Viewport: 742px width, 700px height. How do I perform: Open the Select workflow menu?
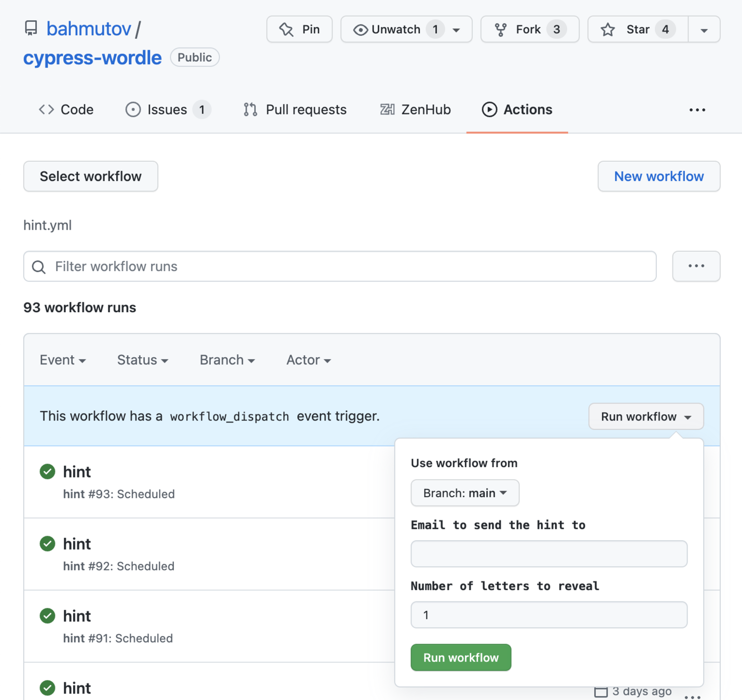pyautogui.click(x=91, y=176)
